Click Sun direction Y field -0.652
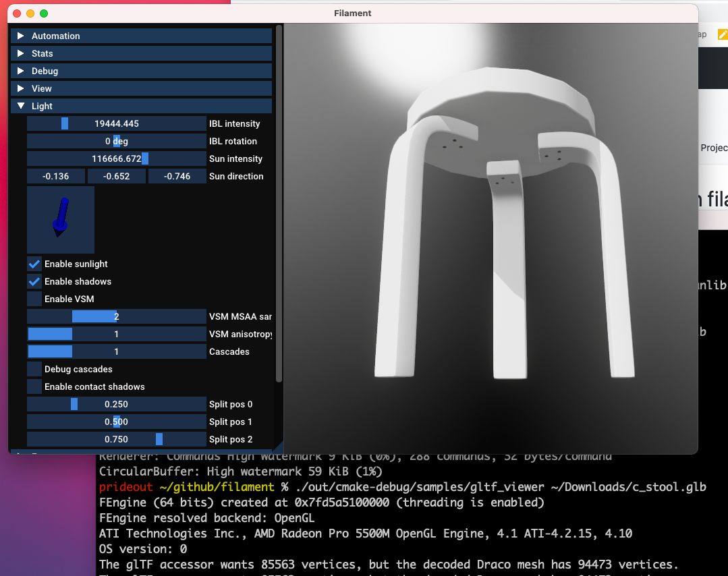 coord(117,176)
